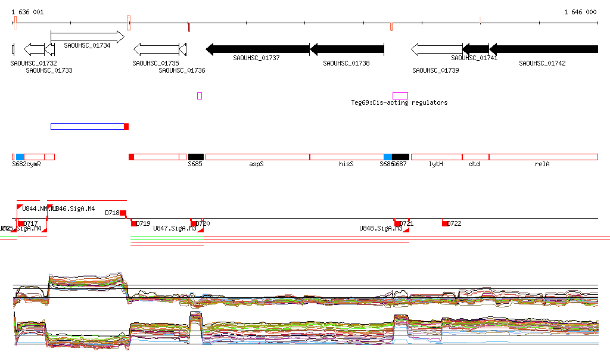Select the aspS segment box
Screen dimensions: 610x364
pyautogui.click(x=257, y=157)
